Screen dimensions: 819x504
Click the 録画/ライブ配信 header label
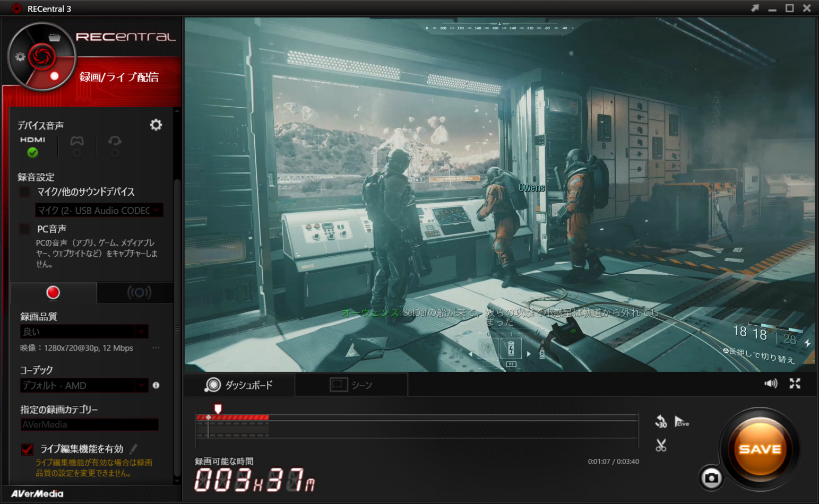[x=119, y=77]
